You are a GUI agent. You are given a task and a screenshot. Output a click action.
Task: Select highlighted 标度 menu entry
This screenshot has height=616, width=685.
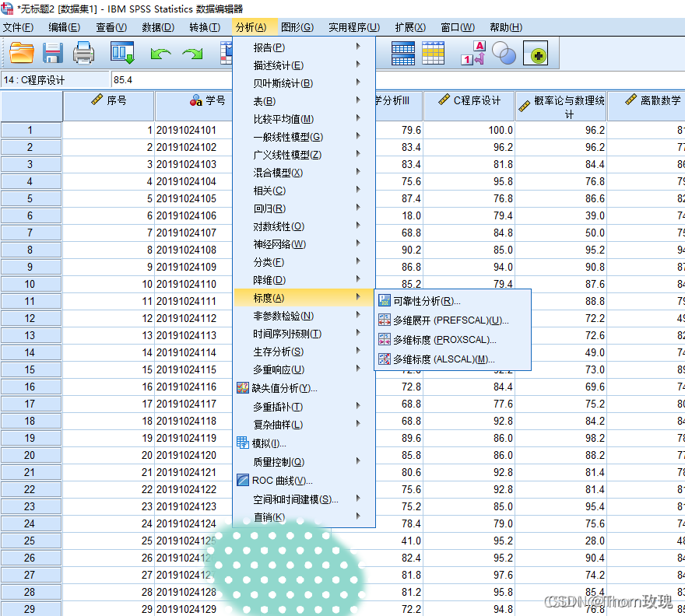coord(304,298)
